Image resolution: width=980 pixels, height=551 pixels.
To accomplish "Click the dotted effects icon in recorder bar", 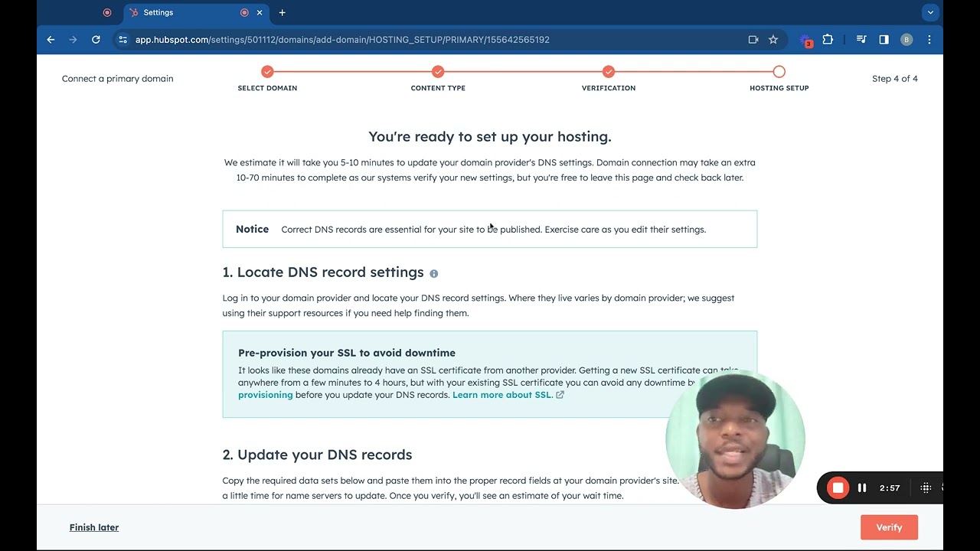I will click(x=926, y=487).
